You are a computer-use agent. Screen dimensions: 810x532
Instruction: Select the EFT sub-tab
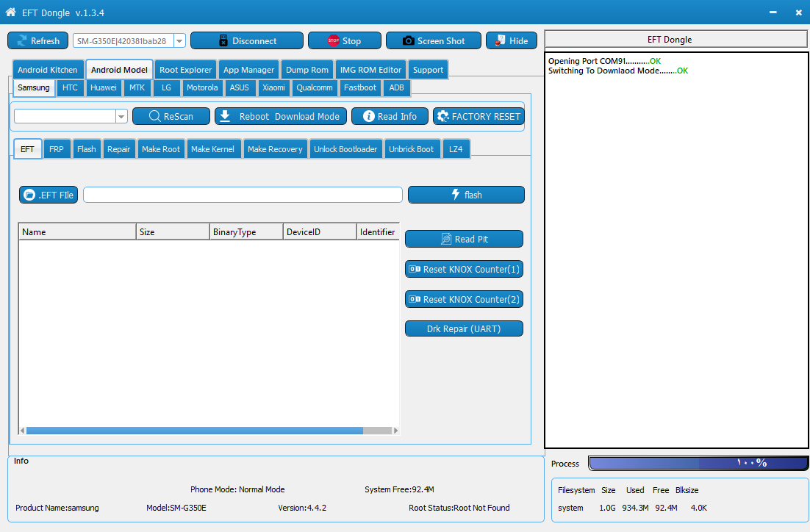coord(27,149)
